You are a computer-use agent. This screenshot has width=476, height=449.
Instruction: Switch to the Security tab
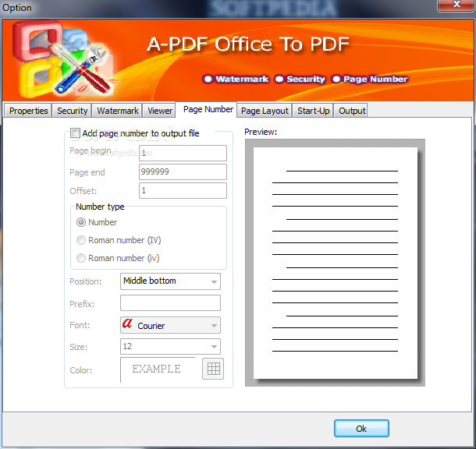(72, 111)
